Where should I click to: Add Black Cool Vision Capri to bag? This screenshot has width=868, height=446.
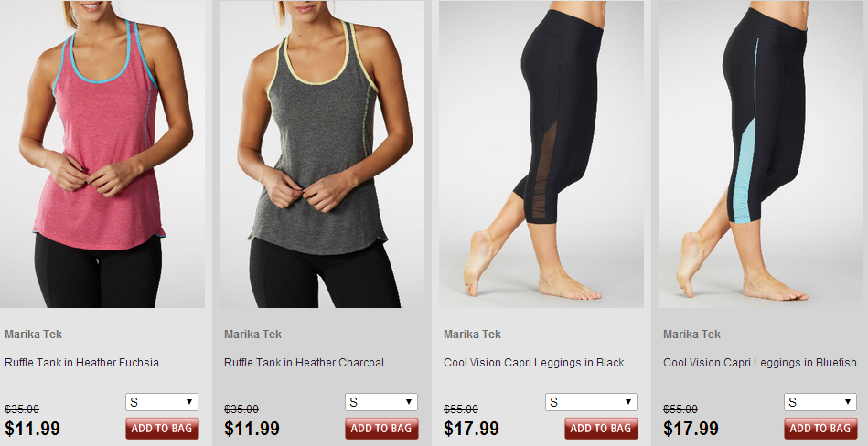tap(601, 429)
